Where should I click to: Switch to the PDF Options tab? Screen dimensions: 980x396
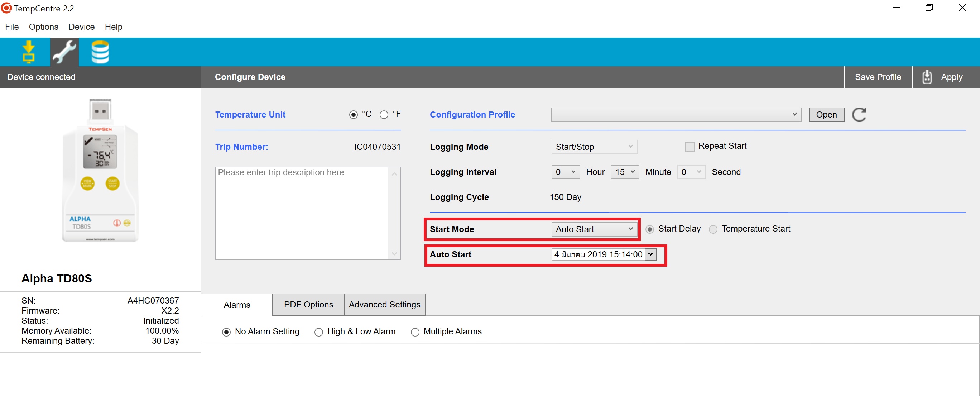[x=308, y=305]
